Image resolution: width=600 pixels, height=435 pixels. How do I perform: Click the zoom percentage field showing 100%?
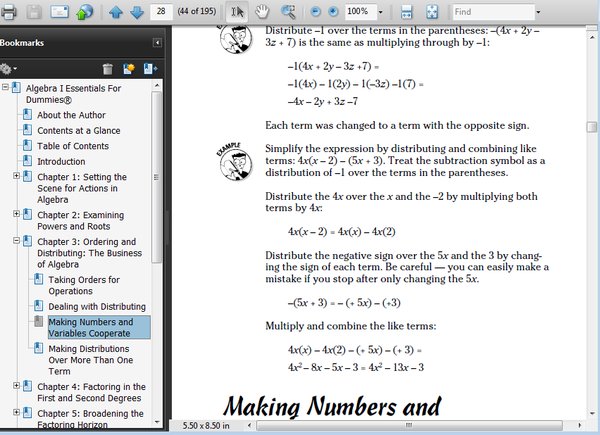pos(360,12)
